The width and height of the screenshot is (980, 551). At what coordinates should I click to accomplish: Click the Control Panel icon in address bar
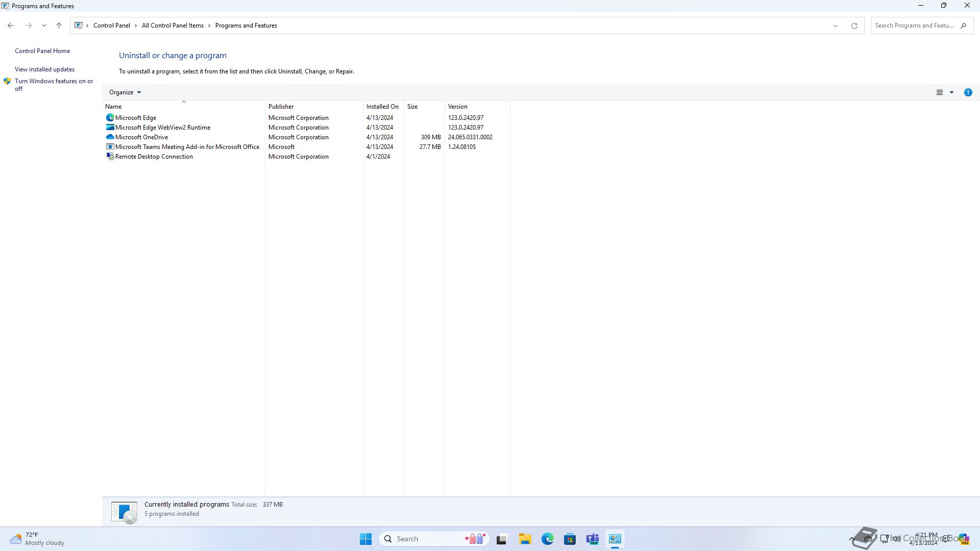(79, 26)
